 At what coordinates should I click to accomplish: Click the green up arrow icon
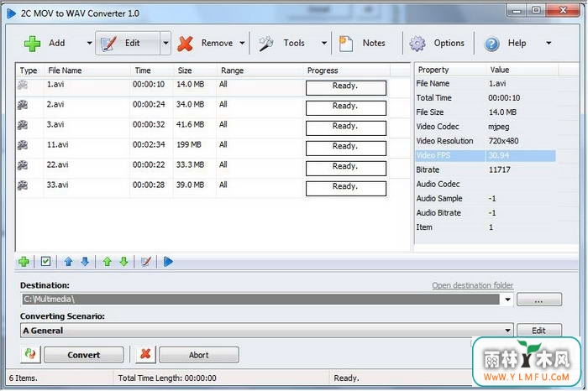108,262
